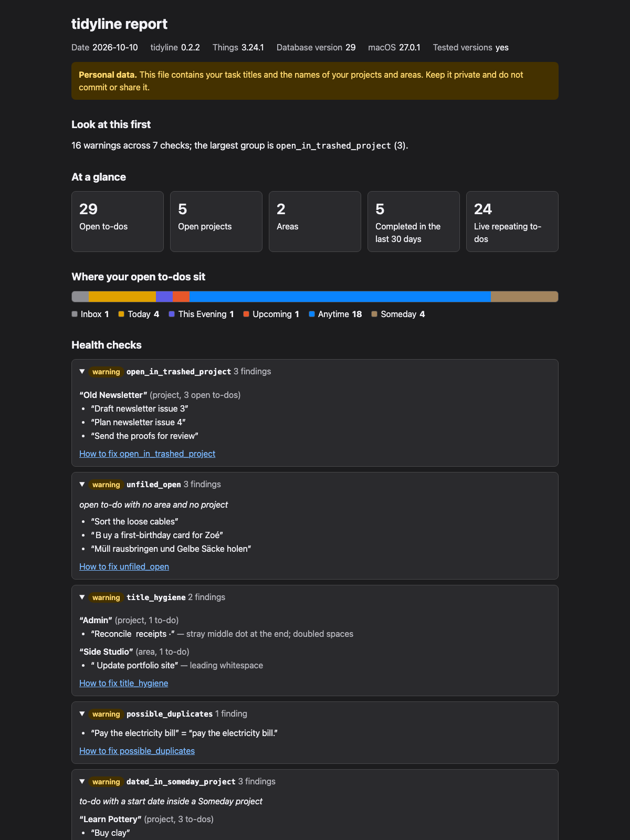630x840 pixels.
Task: Click the warning badge beside title_hygiene
Action: pyautogui.click(x=106, y=597)
